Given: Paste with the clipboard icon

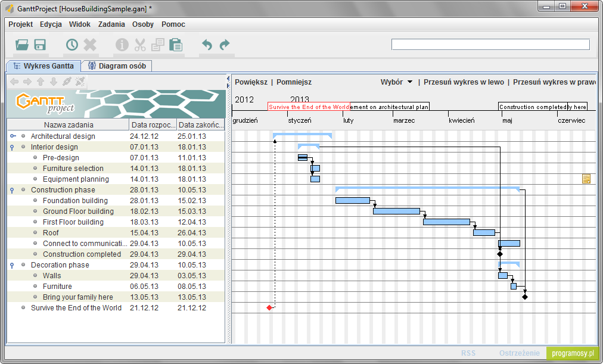Looking at the screenshot, I should (176, 45).
